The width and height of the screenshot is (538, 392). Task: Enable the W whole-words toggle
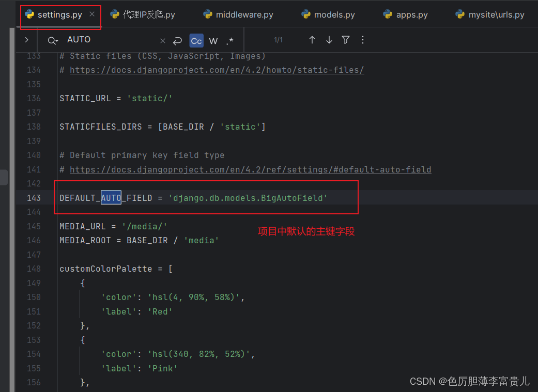(213, 40)
